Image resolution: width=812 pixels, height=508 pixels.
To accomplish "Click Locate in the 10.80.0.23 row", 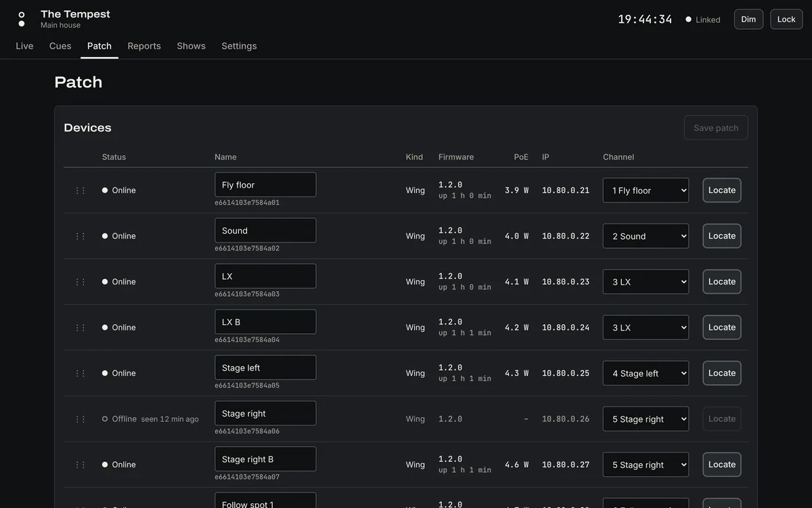I will [x=722, y=282].
